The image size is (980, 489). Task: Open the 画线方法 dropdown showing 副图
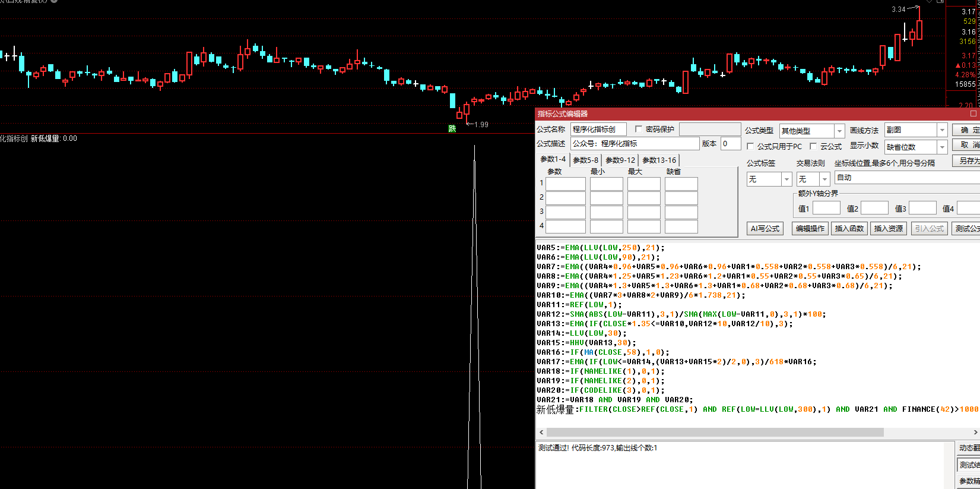942,130
